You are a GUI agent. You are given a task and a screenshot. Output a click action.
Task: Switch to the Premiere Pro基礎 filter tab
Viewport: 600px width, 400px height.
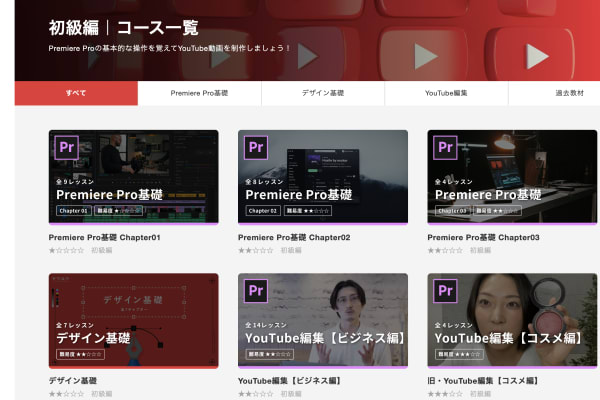[199, 93]
